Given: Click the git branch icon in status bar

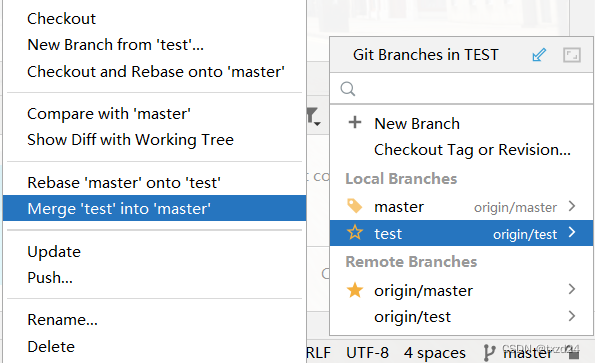Looking at the screenshot, I should point(489,352).
